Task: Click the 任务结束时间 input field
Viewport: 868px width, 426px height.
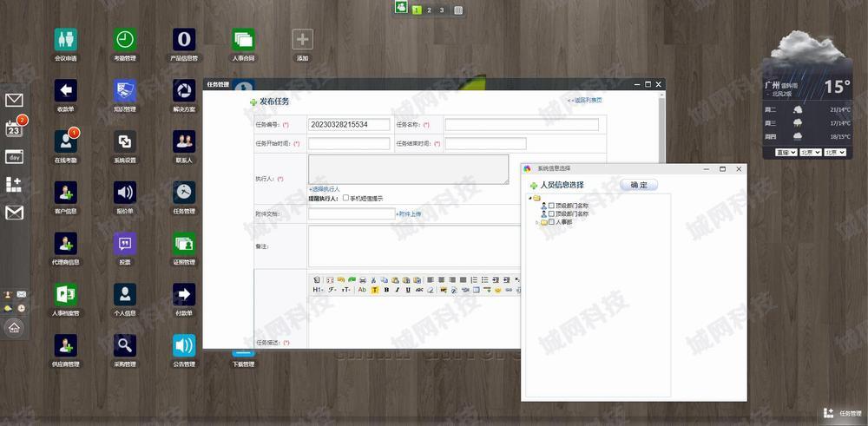Action: (485, 143)
